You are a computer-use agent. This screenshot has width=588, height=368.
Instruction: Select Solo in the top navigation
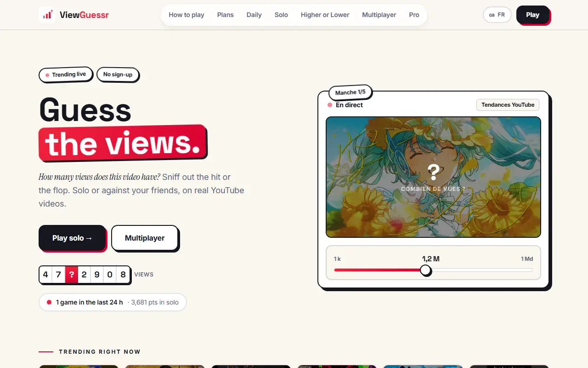click(x=281, y=15)
